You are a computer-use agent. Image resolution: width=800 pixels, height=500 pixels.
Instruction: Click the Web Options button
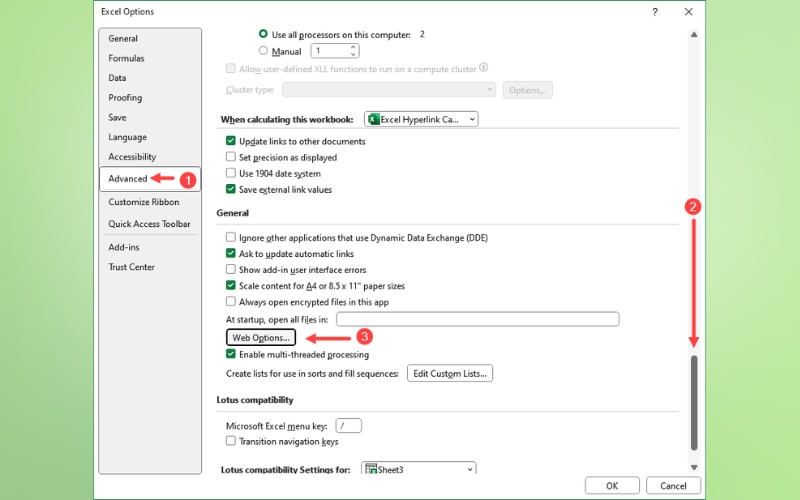click(x=261, y=338)
